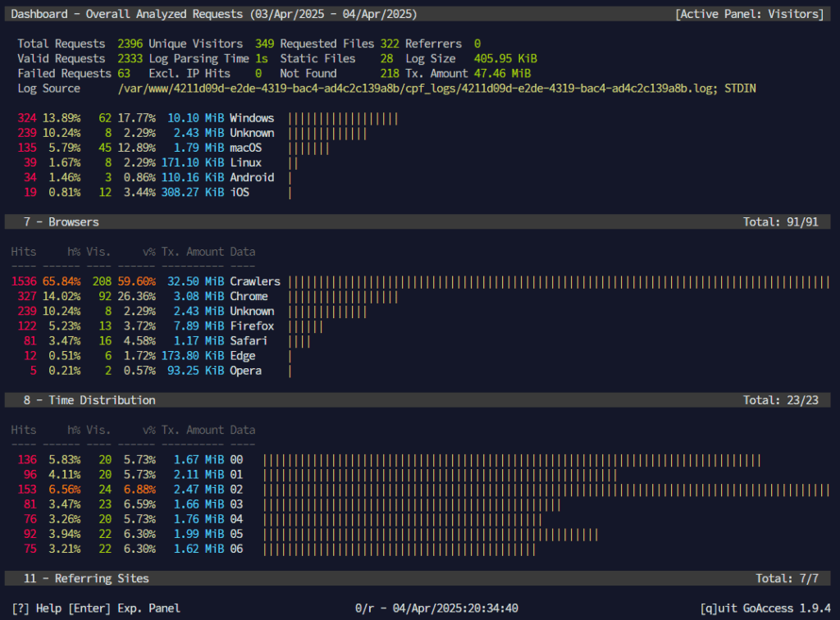Open the Referring Sites panel header

point(86,578)
